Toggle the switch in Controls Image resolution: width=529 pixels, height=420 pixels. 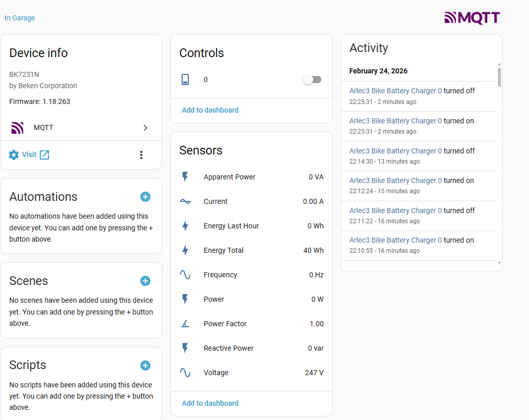pyautogui.click(x=312, y=80)
